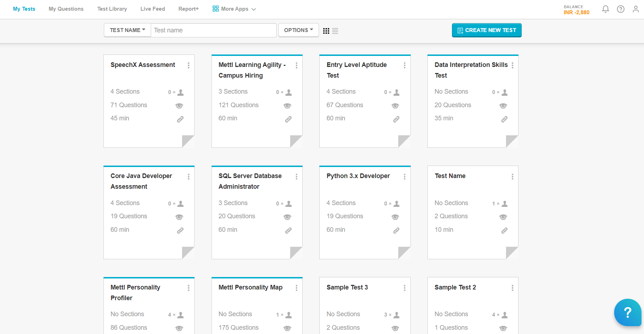Viewport: 644px width, 334px height.
Task: Open three-dot menu on SpeechX Assessment
Action: pyautogui.click(x=188, y=65)
